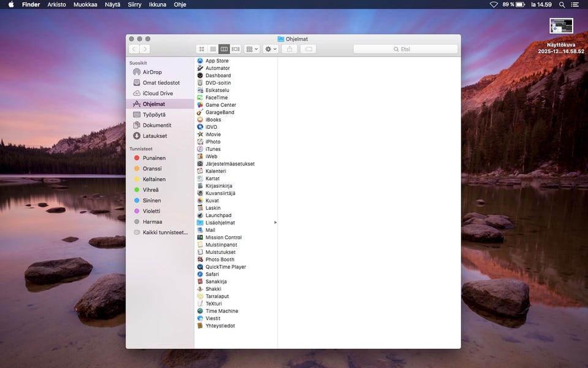Switch Finder to list view
This screenshot has width=588, height=368.
[213, 49]
